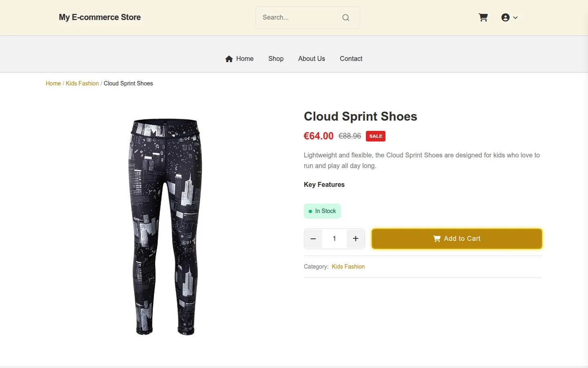Click the product leggings image
The image size is (588, 368).
165,227
